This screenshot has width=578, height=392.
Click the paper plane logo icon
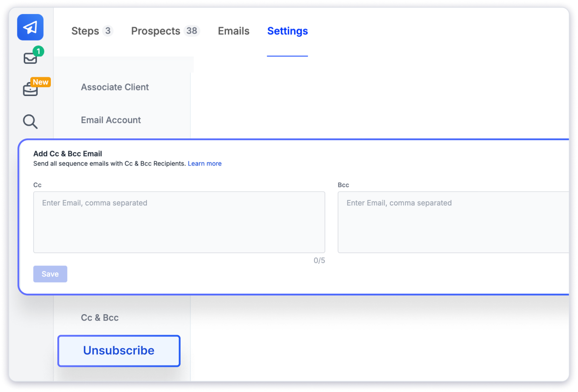(x=30, y=28)
